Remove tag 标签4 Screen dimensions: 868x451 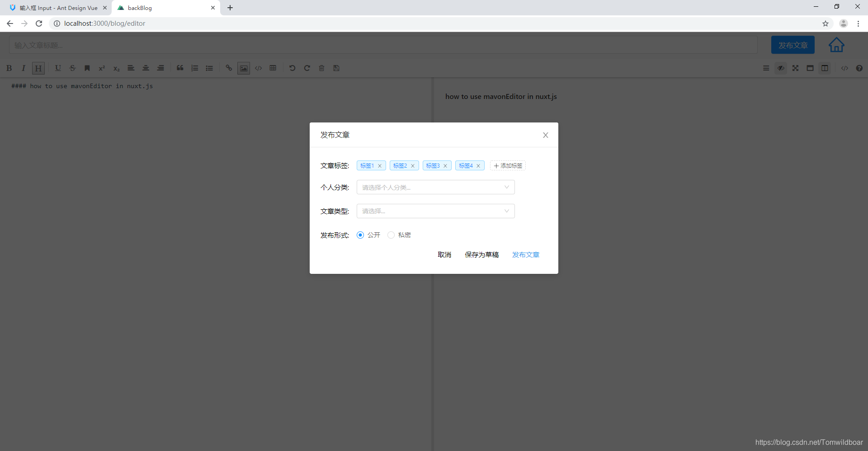(478, 166)
